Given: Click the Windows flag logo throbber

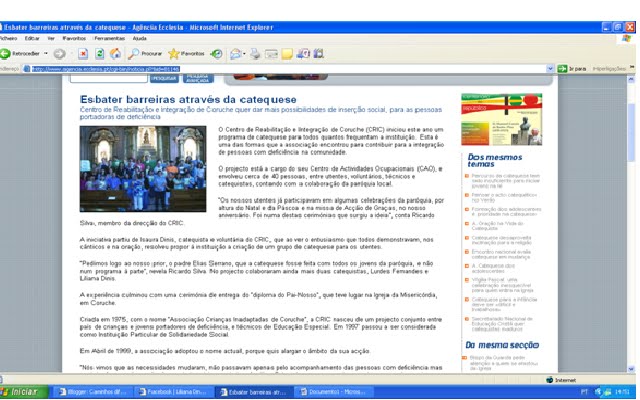Looking at the screenshot, I should click(x=627, y=38).
